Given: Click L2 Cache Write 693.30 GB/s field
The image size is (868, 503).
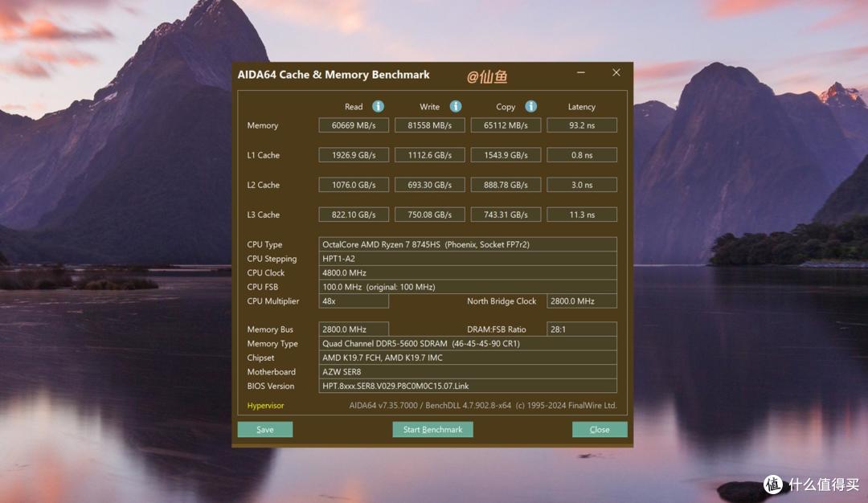Looking at the screenshot, I should pos(429,185).
